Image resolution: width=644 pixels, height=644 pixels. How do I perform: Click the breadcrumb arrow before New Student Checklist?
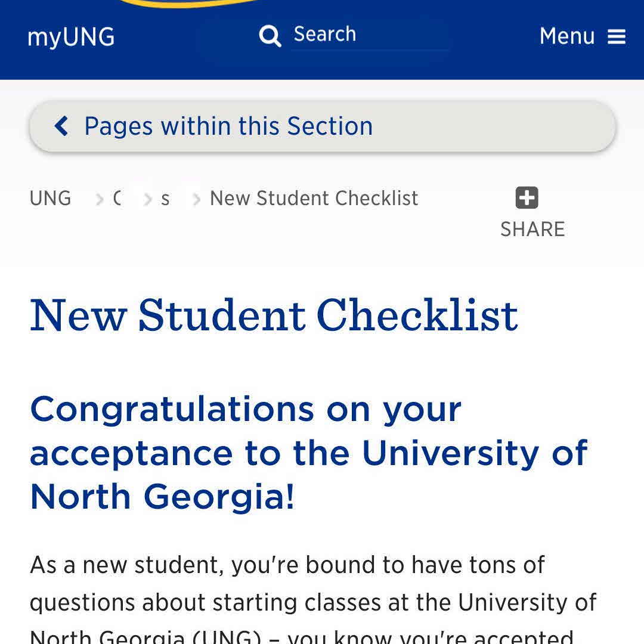196,199
